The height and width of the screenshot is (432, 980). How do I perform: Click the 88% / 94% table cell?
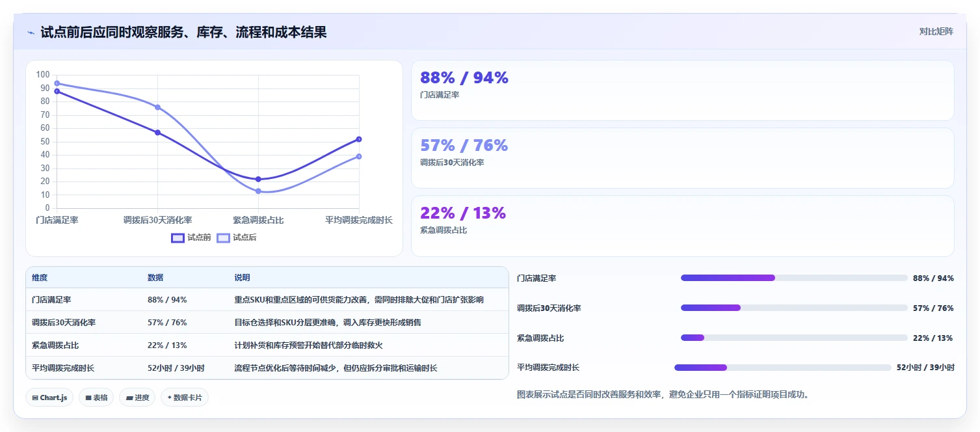click(x=167, y=300)
